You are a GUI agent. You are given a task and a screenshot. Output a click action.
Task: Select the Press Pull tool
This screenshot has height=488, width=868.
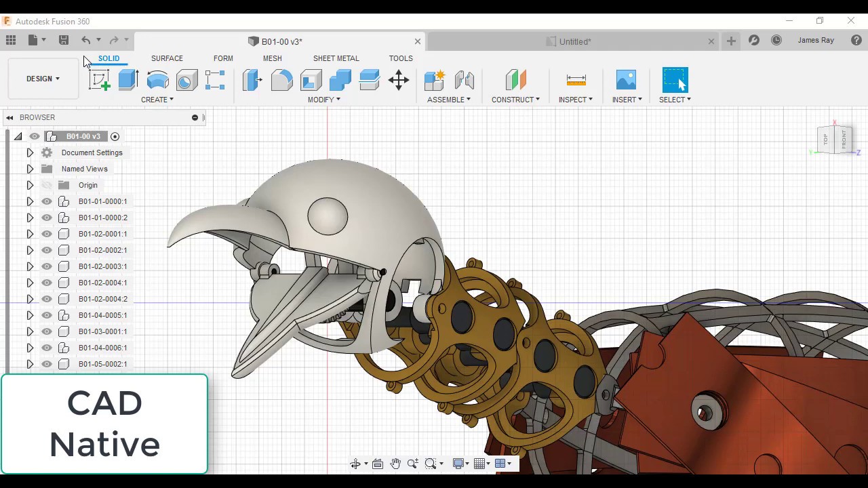coord(252,80)
